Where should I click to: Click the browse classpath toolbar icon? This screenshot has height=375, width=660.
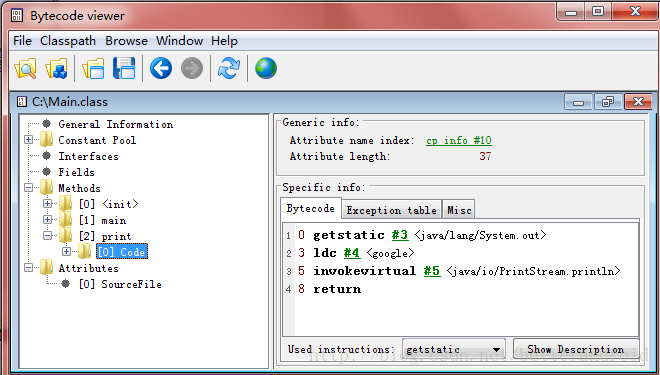56,68
